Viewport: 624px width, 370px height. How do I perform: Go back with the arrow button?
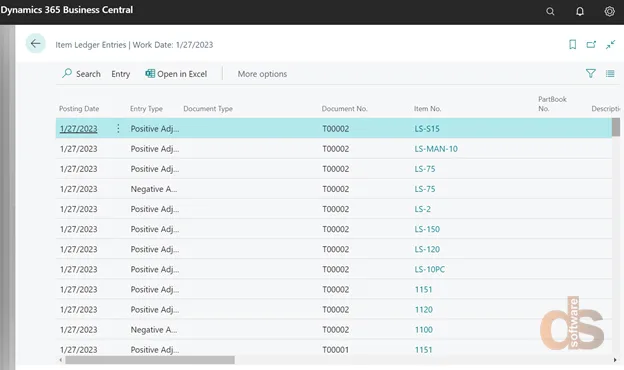(35, 43)
